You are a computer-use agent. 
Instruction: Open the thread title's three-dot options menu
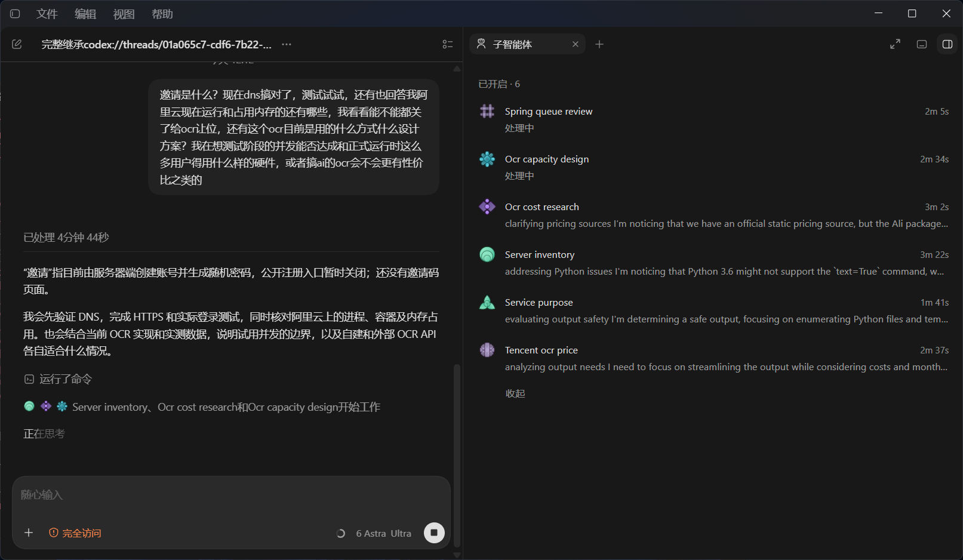tap(287, 44)
